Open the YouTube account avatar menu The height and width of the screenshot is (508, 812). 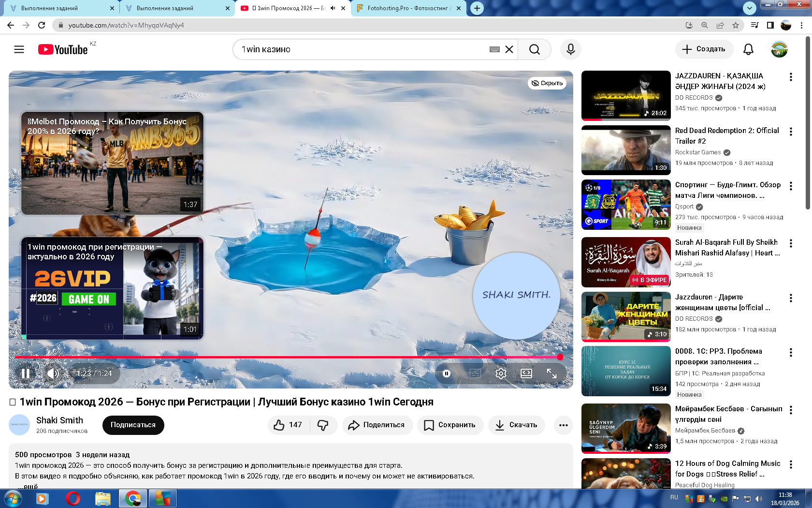(779, 49)
